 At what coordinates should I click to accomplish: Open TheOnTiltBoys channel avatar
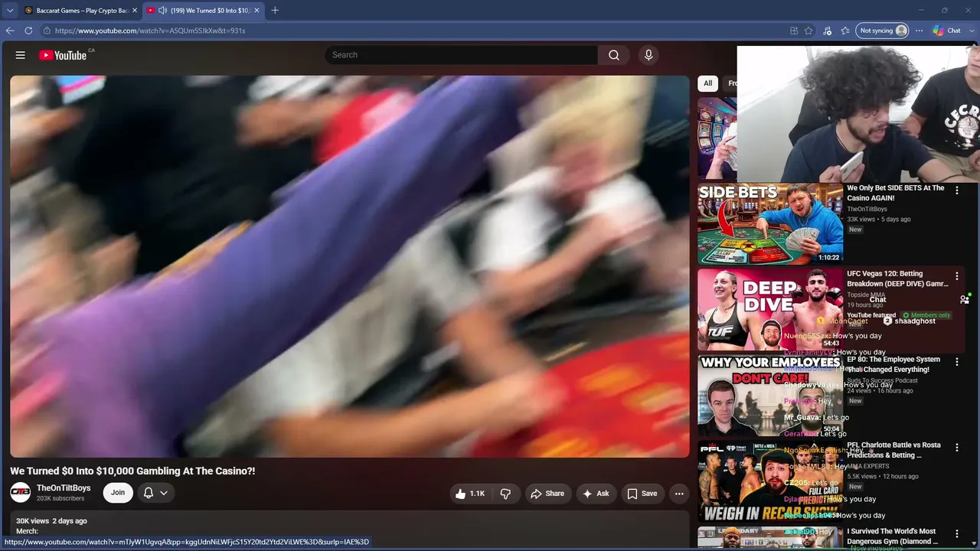(x=21, y=493)
